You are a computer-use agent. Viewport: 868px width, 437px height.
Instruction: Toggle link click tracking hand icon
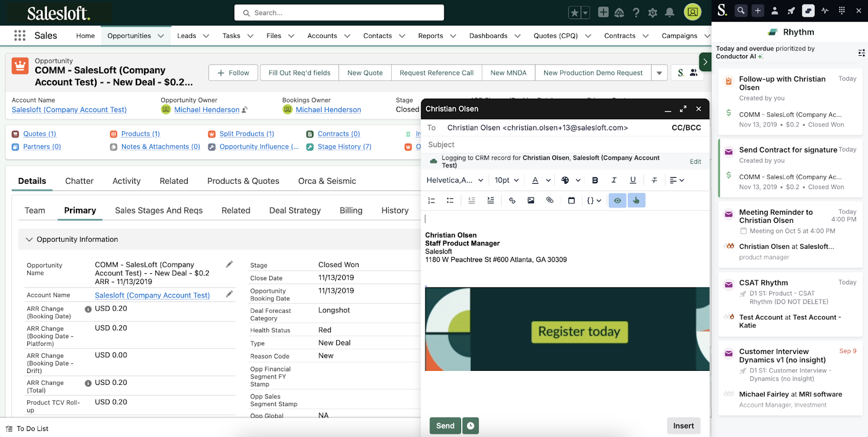[636, 201]
